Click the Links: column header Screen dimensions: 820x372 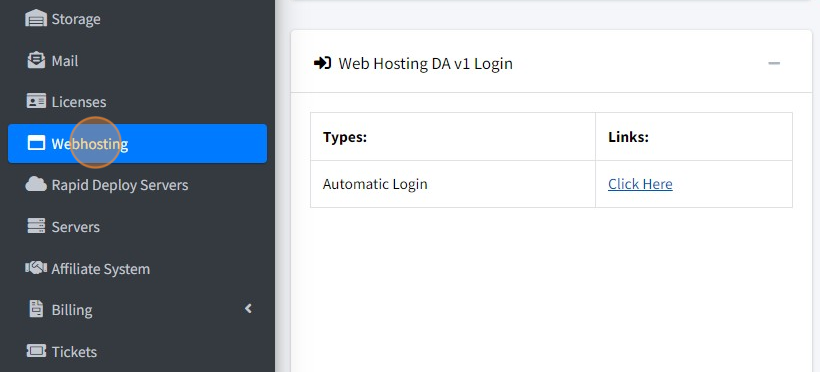click(x=694, y=137)
